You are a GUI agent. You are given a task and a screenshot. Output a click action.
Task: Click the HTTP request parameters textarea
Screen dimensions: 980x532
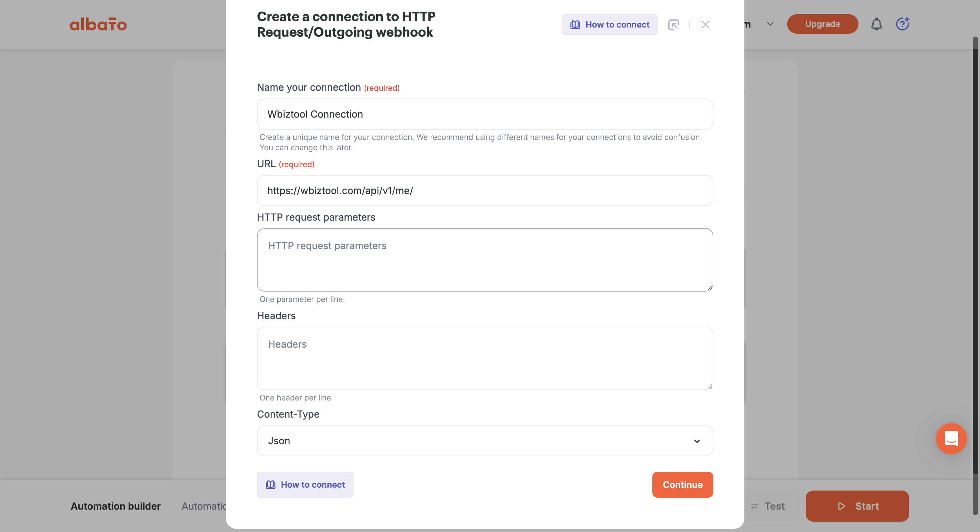coord(485,260)
